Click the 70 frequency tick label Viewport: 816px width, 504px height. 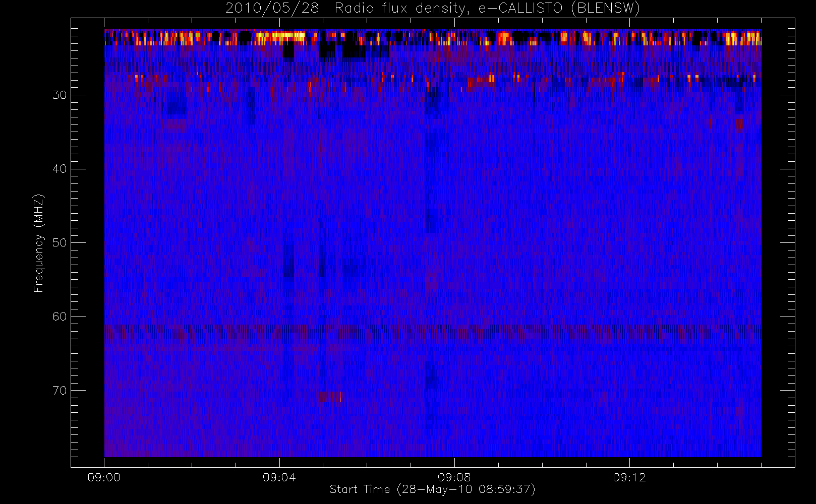pyautogui.click(x=60, y=391)
